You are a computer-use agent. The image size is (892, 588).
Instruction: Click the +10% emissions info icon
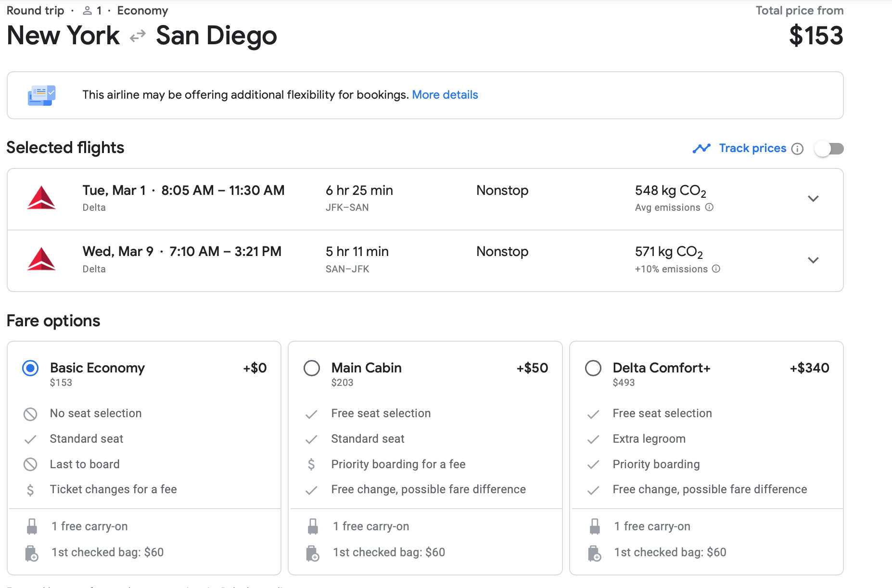[x=716, y=269]
